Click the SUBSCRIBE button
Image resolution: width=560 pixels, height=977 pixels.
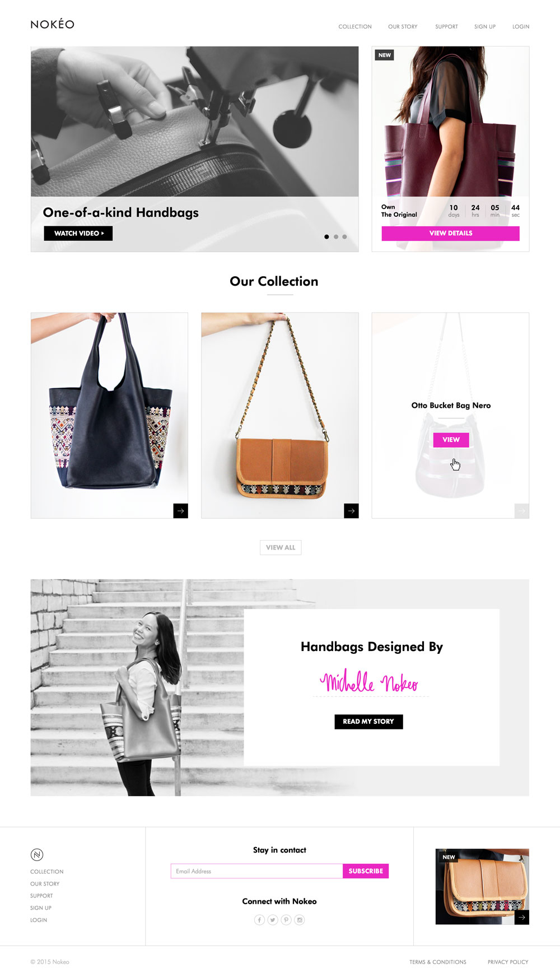pos(366,871)
